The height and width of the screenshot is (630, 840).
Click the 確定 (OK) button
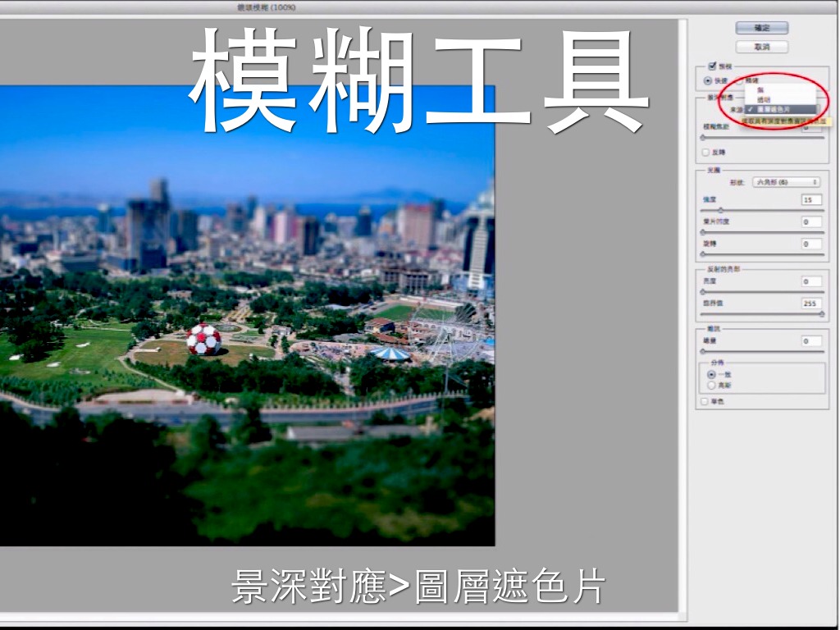coord(761,28)
